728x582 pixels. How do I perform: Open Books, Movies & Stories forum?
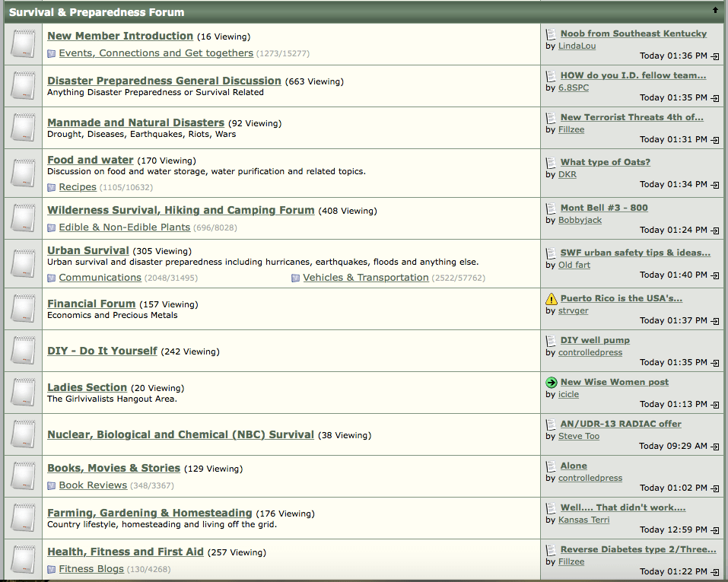(114, 468)
